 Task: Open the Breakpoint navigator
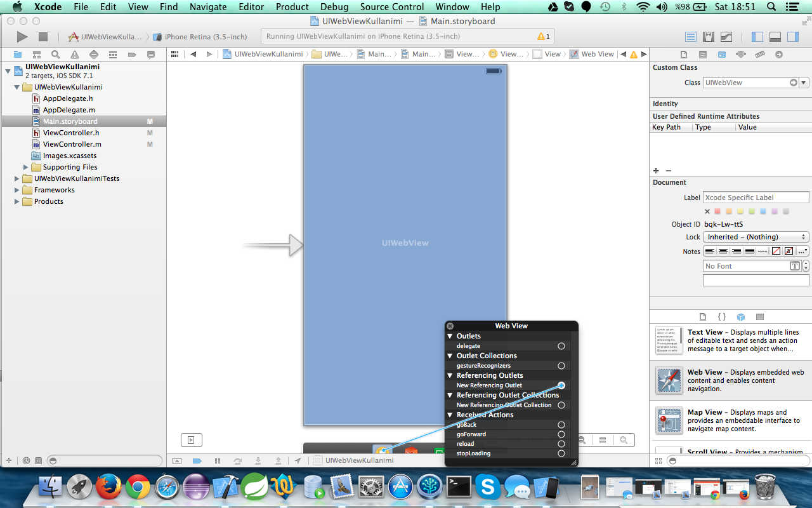point(132,55)
